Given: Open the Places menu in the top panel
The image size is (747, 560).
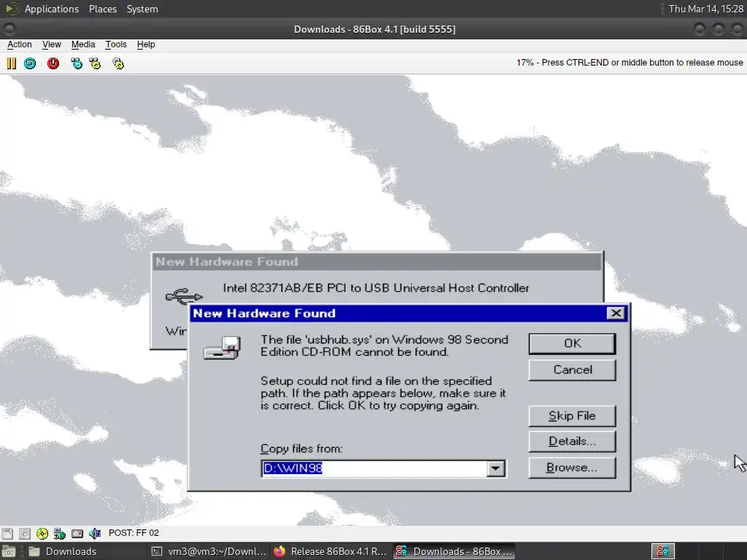Looking at the screenshot, I should 102,9.
